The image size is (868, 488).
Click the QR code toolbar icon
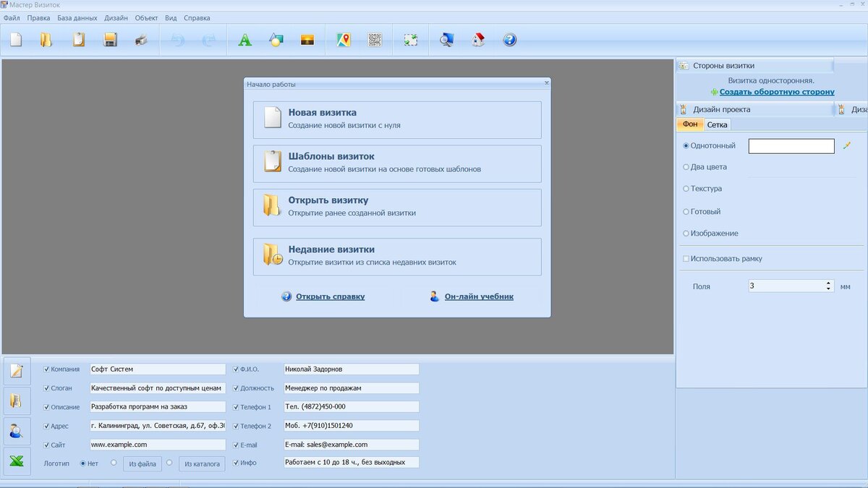375,40
